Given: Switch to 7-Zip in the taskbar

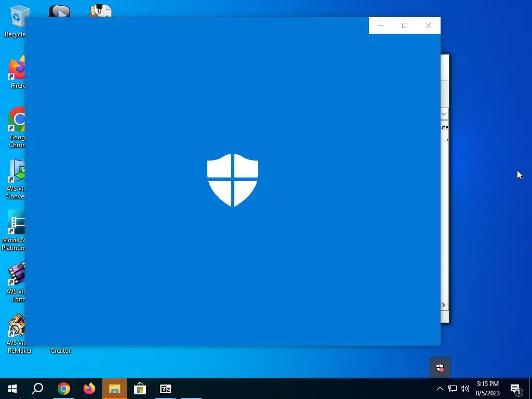Looking at the screenshot, I should tap(166, 389).
